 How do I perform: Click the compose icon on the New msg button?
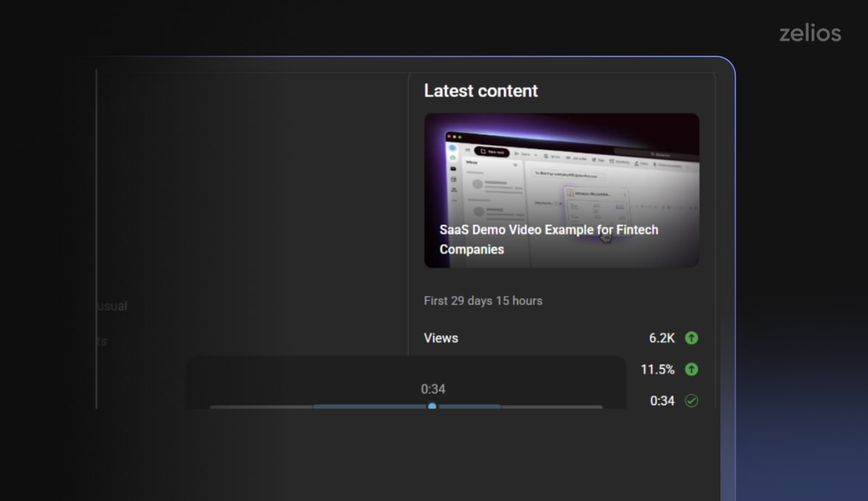click(x=483, y=151)
